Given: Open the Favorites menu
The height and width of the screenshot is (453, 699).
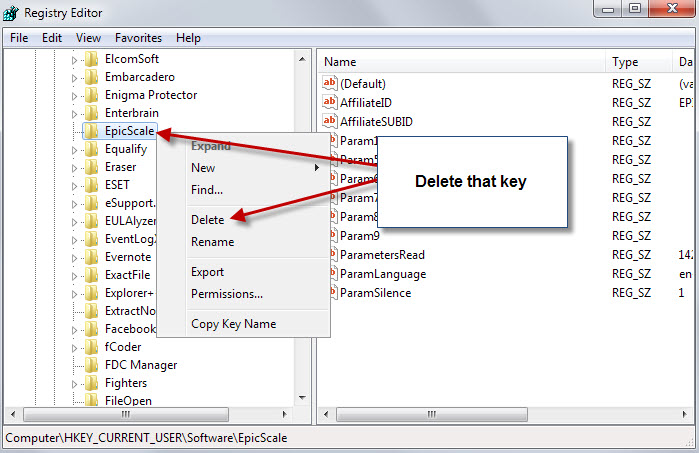Looking at the screenshot, I should 138,38.
